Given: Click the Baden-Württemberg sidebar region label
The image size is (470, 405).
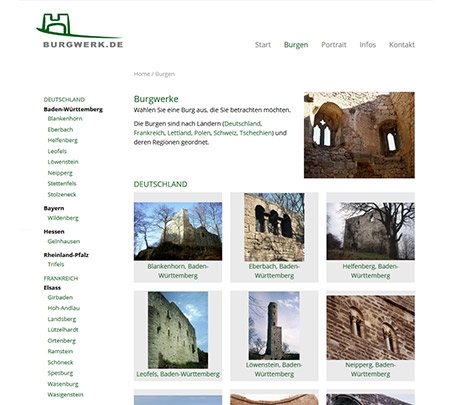Looking at the screenshot, I should click(x=73, y=109).
